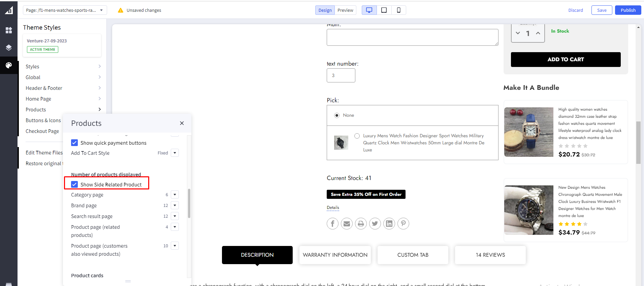The height and width of the screenshot is (286, 644).
Task: Click the Publish button
Action: point(628,10)
